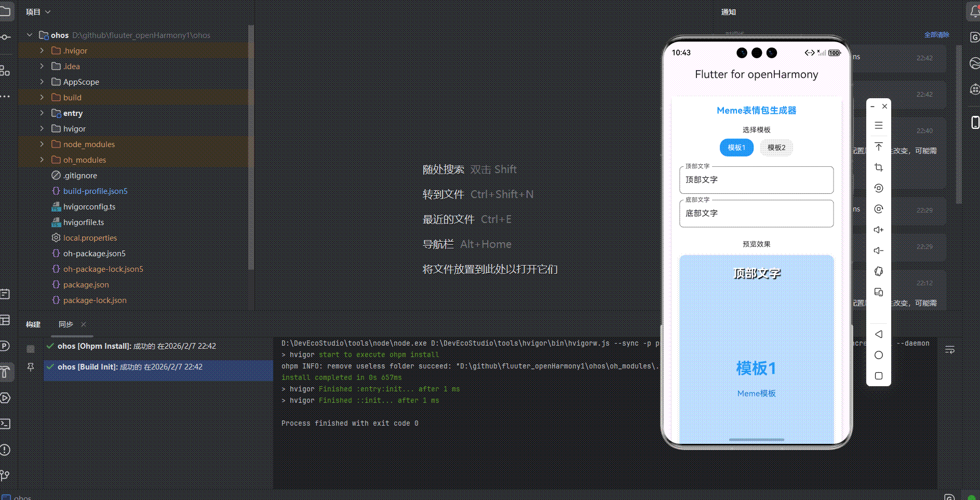Screen dimensions: 980x500
Task: Increase emulator volume with speaker plus icon
Action: 878,230
